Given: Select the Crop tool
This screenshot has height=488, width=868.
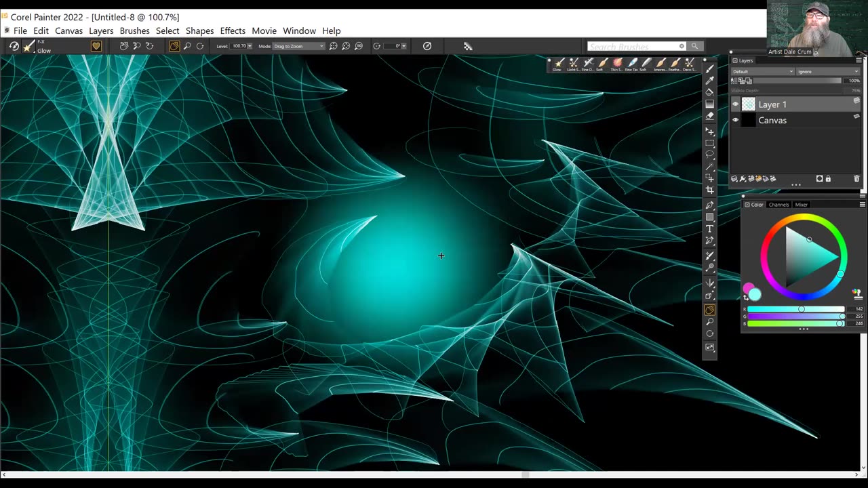Looking at the screenshot, I should tap(710, 190).
